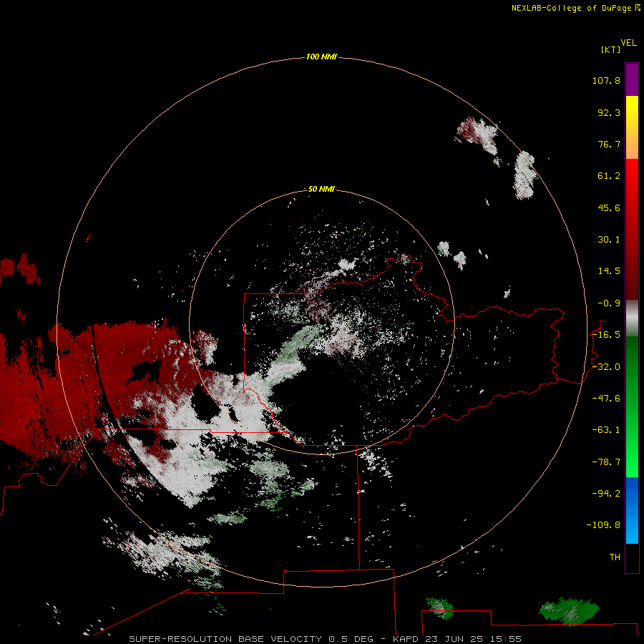
Task: Click the 61.2 velocity scale value
Action: tap(609, 176)
